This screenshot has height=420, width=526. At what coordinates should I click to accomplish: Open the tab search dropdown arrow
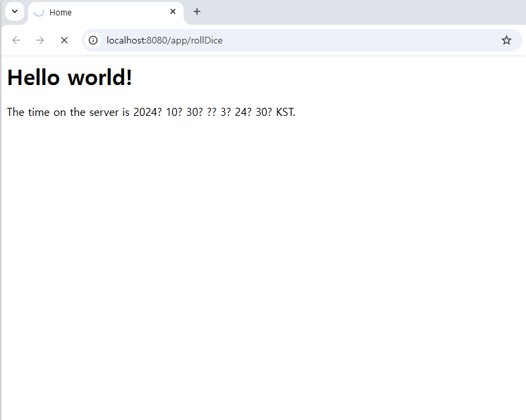[x=15, y=12]
